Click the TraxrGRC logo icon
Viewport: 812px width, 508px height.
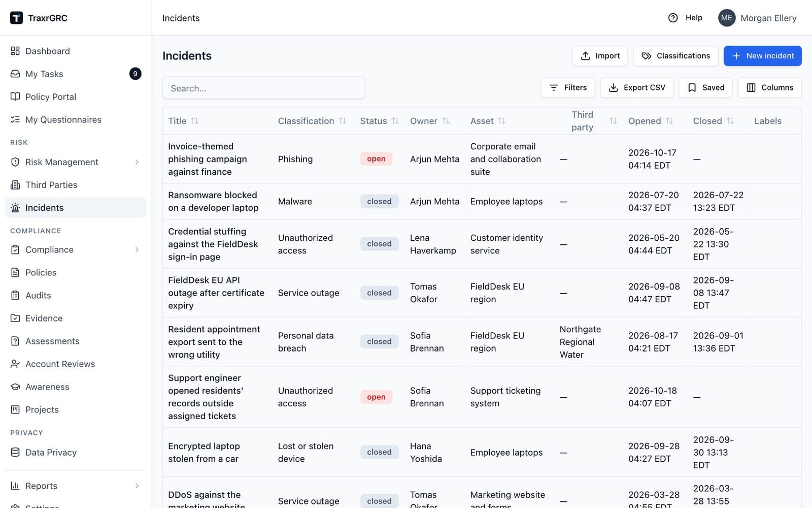pos(16,18)
